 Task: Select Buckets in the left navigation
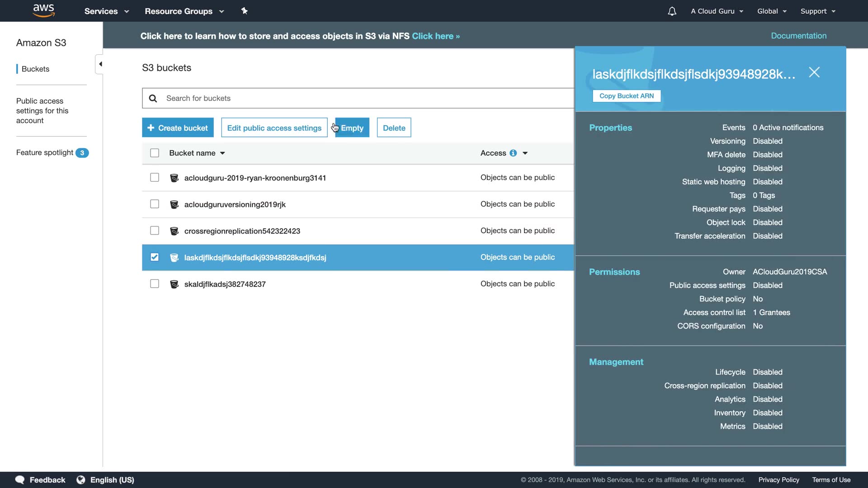click(35, 69)
